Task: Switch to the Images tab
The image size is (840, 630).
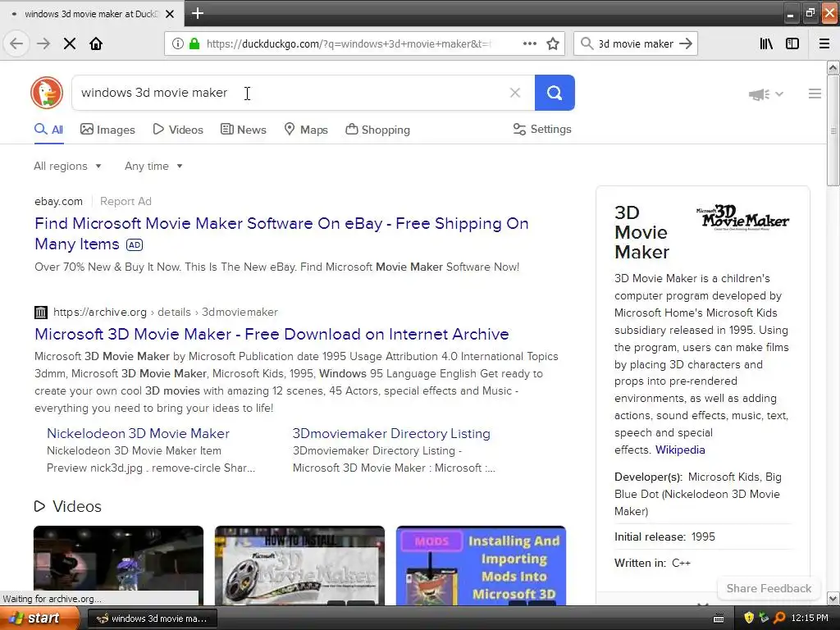Action: click(x=107, y=130)
